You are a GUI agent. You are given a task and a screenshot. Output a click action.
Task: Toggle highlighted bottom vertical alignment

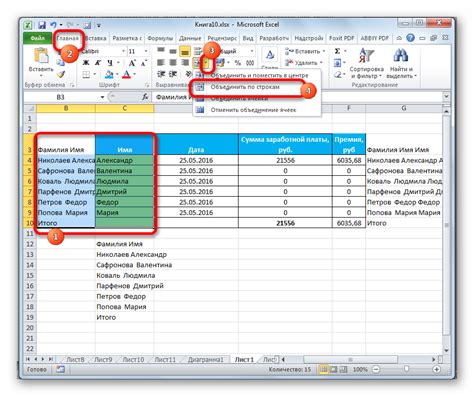pos(185,51)
